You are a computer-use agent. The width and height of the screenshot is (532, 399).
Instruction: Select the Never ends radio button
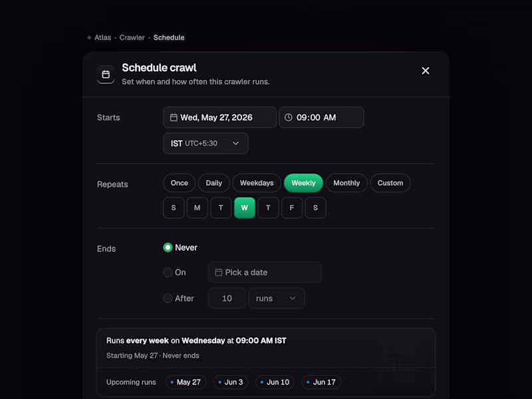point(168,247)
